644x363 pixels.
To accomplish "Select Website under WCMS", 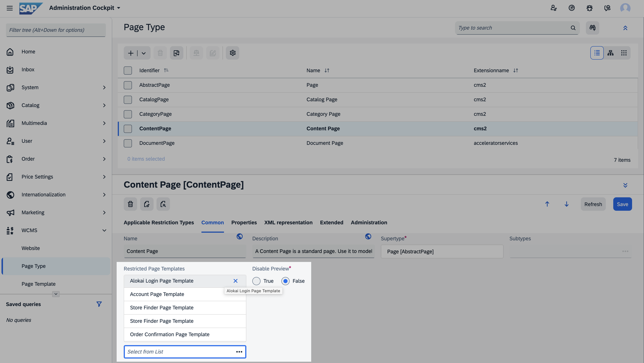I will tap(31, 248).
